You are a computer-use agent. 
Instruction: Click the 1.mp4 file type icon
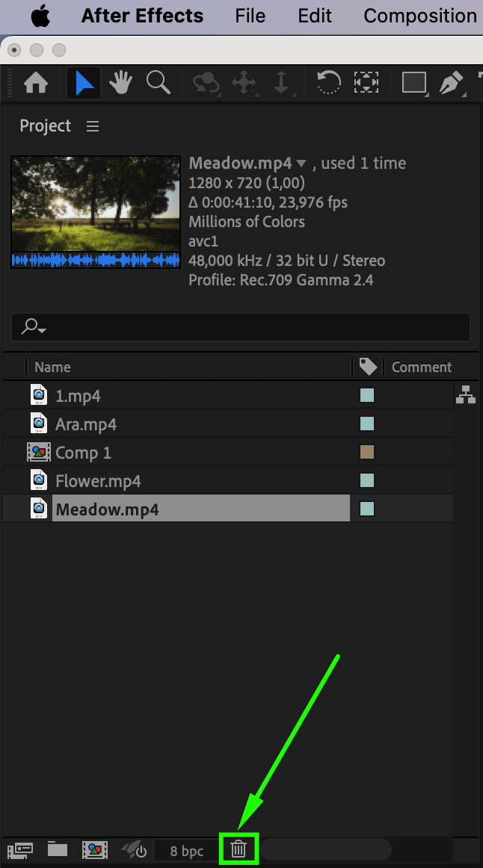[x=38, y=394]
